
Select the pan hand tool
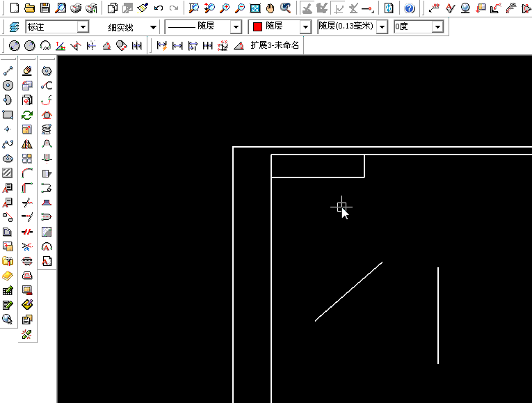[x=270, y=8]
